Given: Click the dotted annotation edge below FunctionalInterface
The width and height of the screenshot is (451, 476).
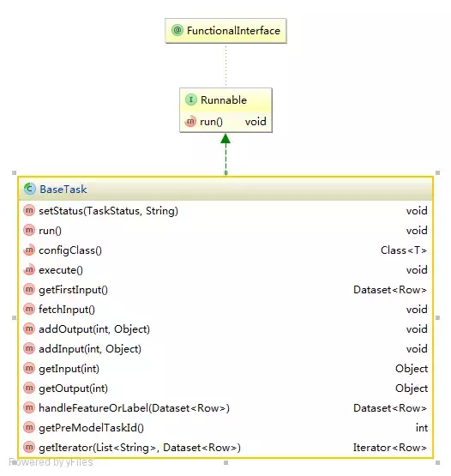Looking at the screenshot, I should (x=225, y=65).
